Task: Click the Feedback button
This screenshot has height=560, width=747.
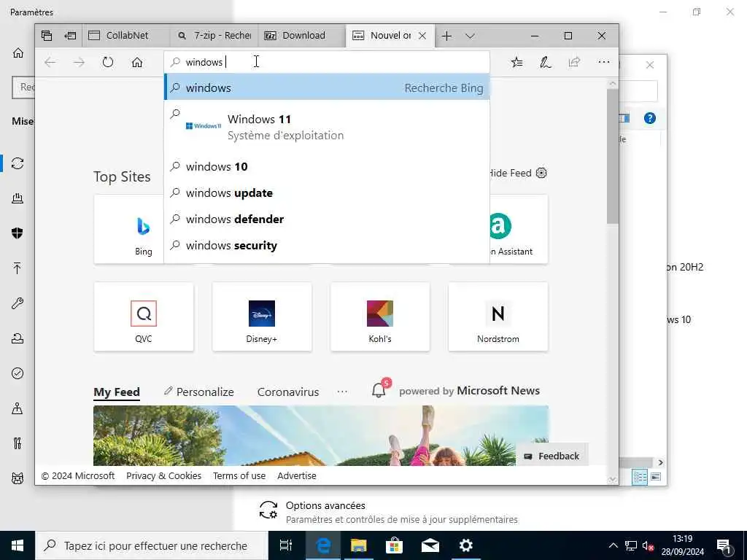Action: coord(552,456)
